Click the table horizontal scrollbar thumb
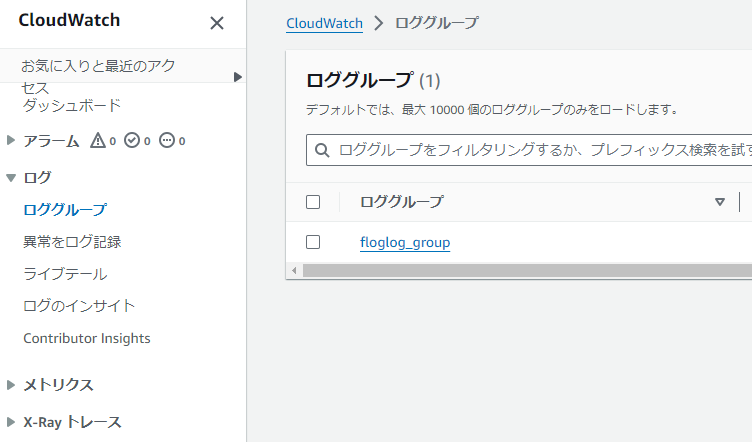This screenshot has height=442, width=752. pos(527,271)
